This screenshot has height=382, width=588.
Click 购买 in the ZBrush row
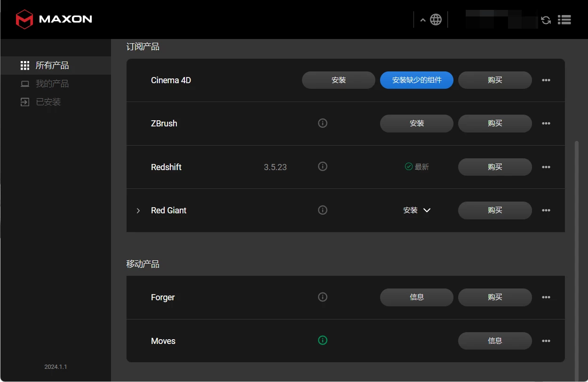click(495, 124)
